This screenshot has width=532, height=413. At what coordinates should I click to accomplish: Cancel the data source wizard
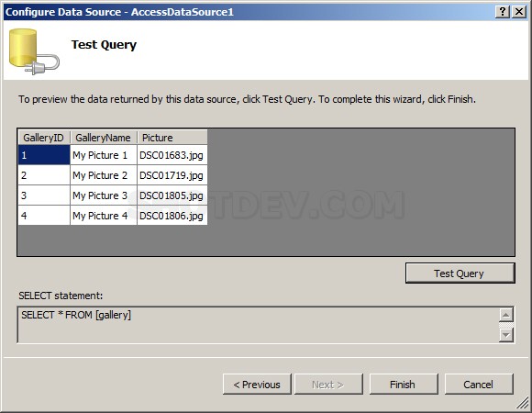[479, 385]
